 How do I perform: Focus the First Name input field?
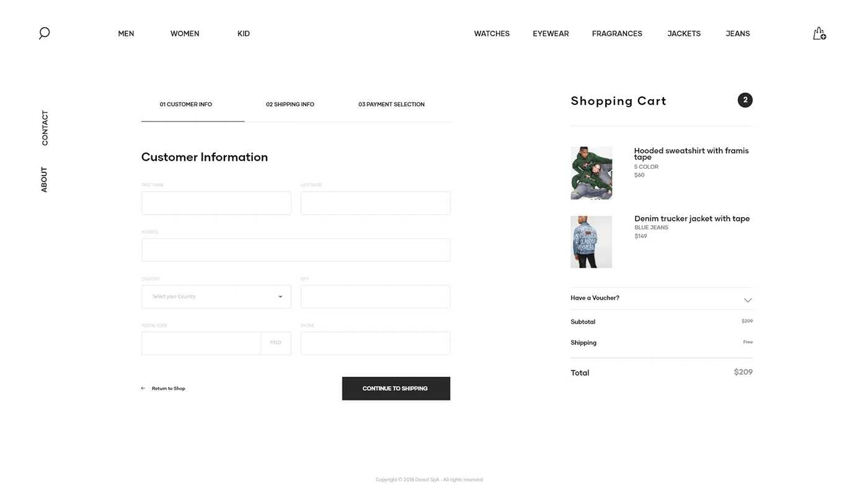(216, 203)
